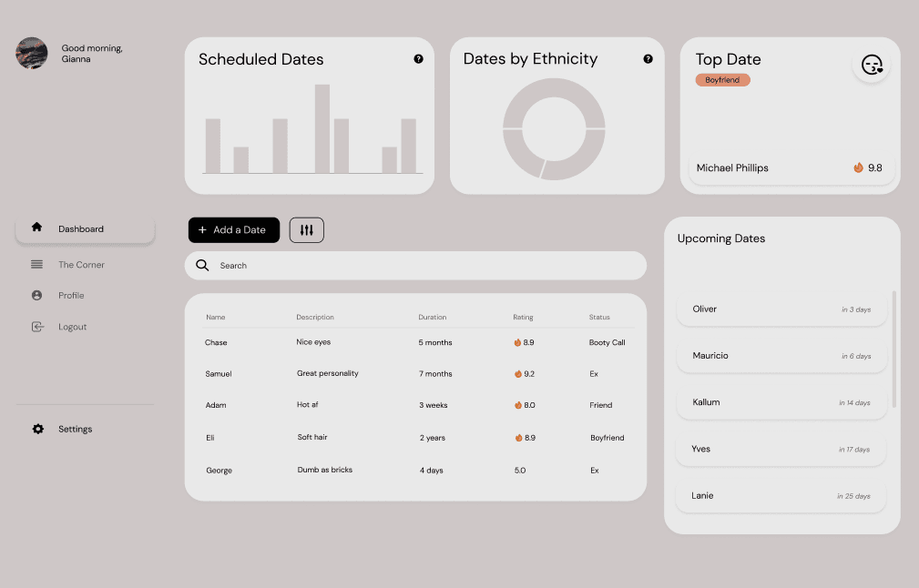Open the filter sliders button
This screenshot has height=588, width=919.
click(x=307, y=230)
